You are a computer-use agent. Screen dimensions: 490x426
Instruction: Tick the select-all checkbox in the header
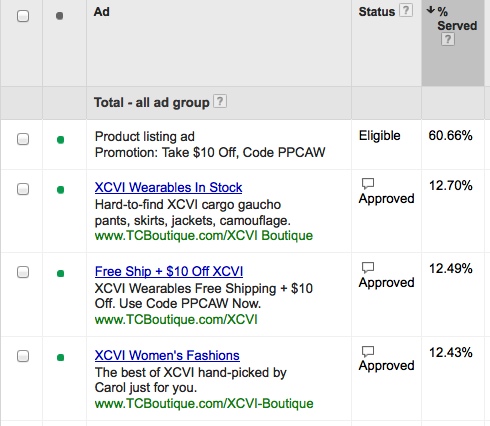pos(23,16)
